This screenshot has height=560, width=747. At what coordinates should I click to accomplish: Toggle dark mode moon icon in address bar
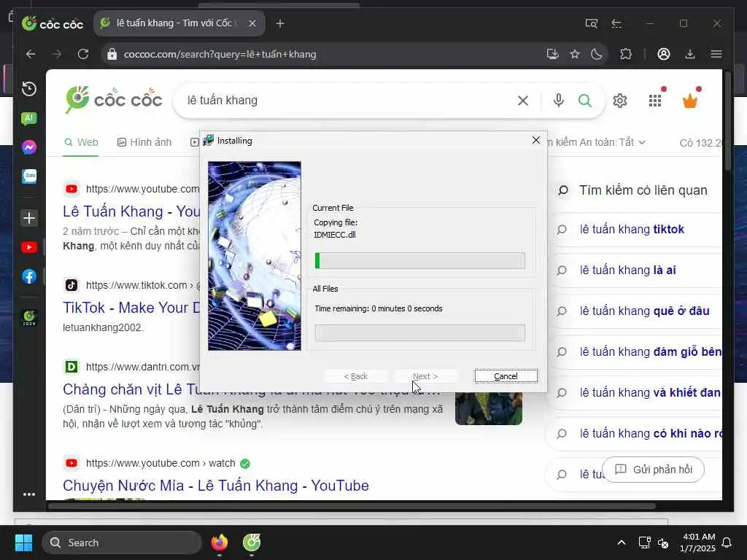(x=597, y=54)
